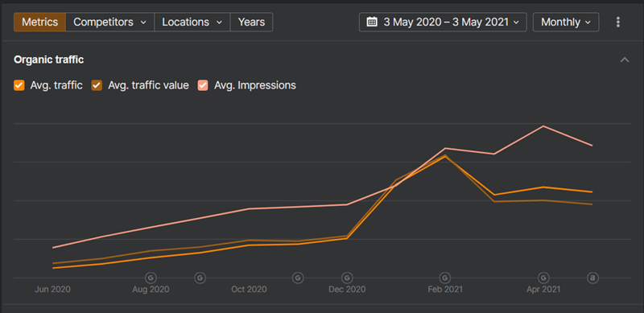Disable the Avg. Impressions checkbox
Viewport: 644px width, 313px height.
[203, 85]
